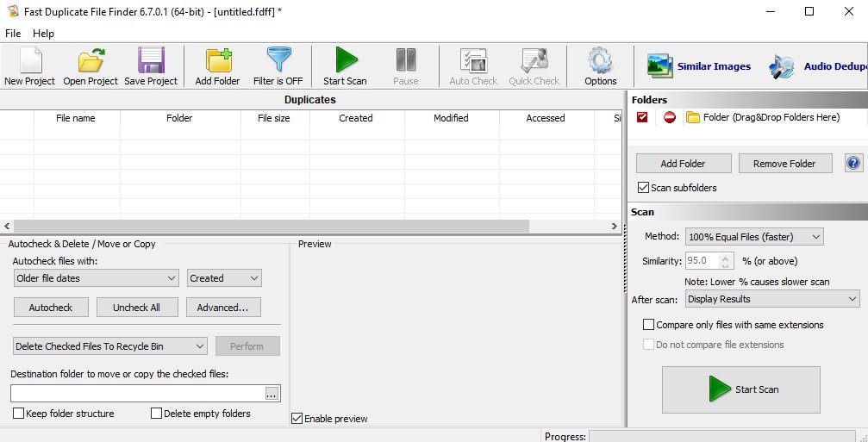The height and width of the screenshot is (442, 868).
Task: Click the Autocheck button
Action: tap(51, 308)
